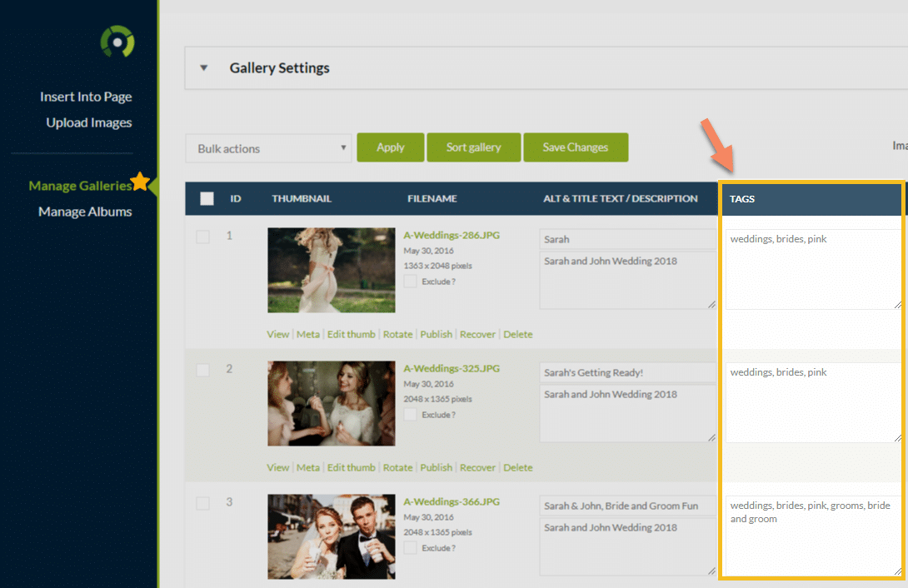
Task: Click Edit thumb link under image 1
Action: pos(351,334)
